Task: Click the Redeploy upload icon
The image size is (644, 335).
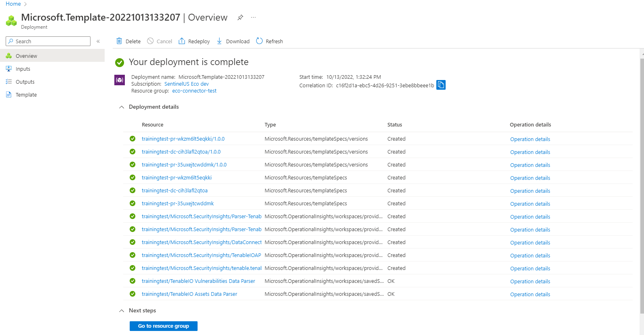Action: coord(182,41)
